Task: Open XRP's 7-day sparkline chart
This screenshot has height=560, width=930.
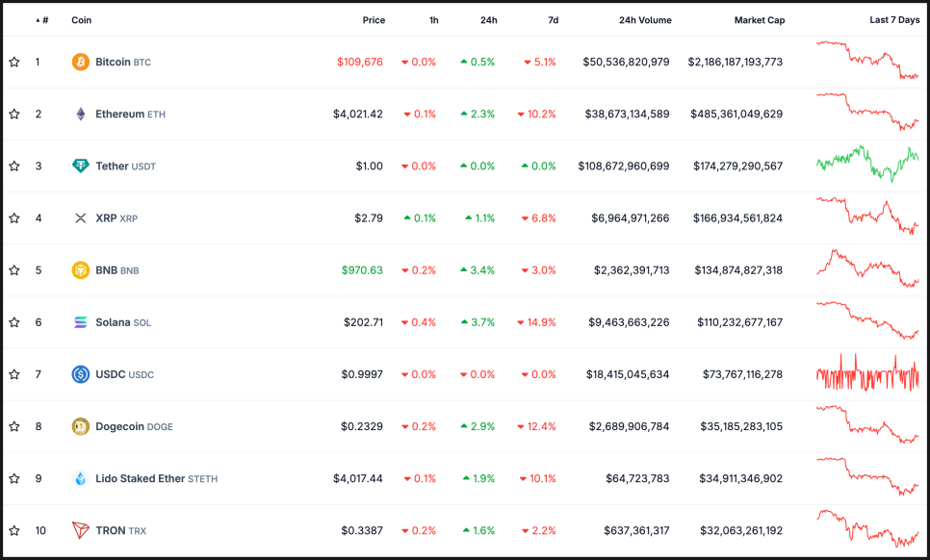Action: point(867,216)
